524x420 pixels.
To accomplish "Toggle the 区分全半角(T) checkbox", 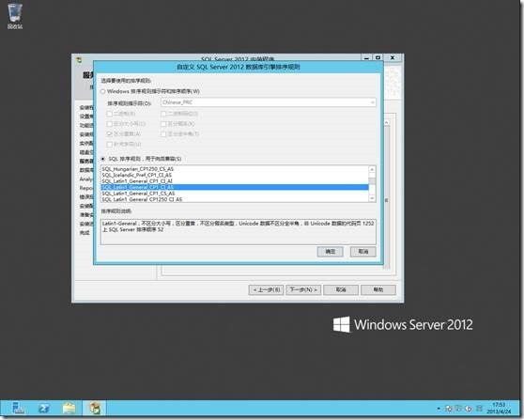I will [163, 134].
